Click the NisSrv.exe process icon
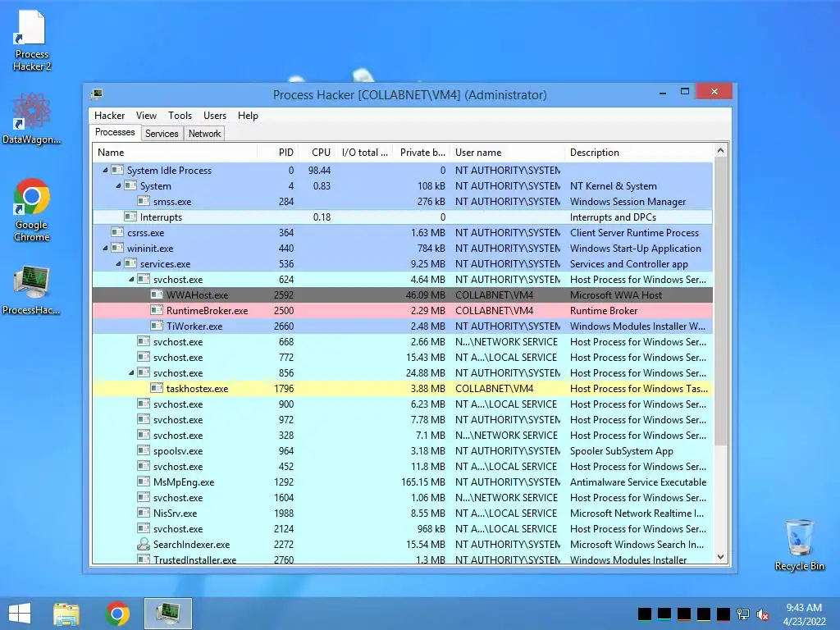Image resolution: width=840 pixels, height=630 pixels. 143,513
